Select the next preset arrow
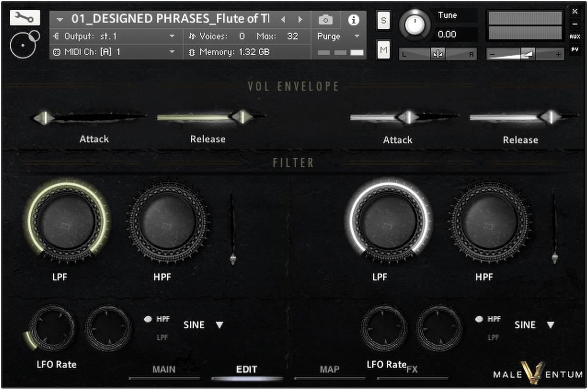 tap(300, 19)
